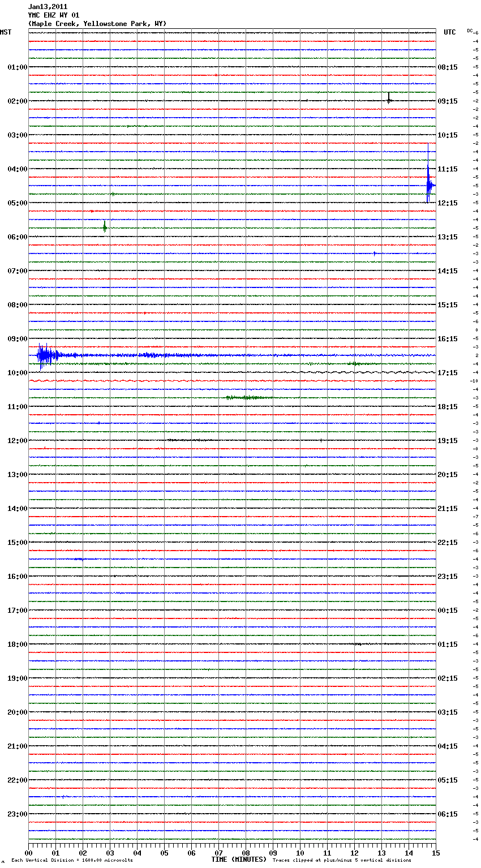The width and height of the screenshot is (481, 868).
Task: Select the 07:00 MST time label
Action: 17,271
